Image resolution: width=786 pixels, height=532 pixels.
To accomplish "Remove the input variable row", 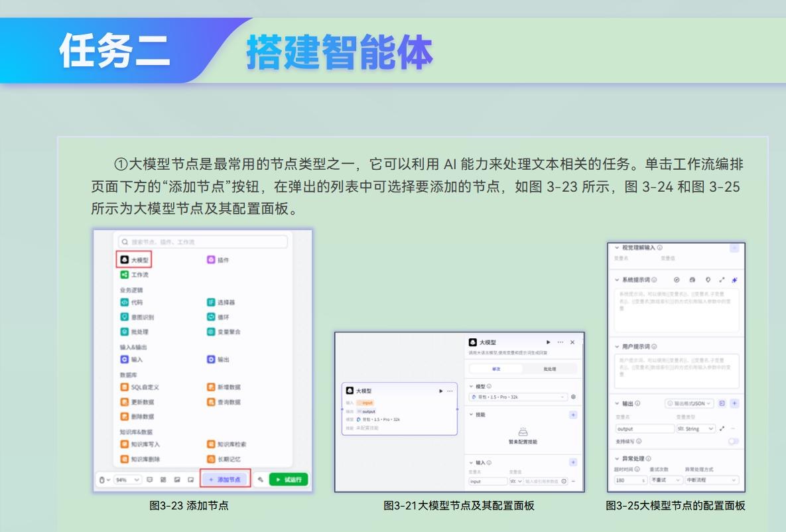I will [574, 482].
